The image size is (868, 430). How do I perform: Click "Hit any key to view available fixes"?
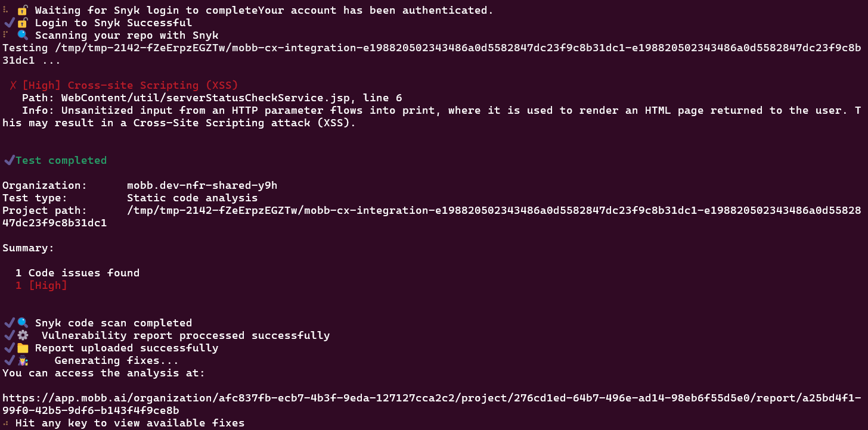point(130,423)
